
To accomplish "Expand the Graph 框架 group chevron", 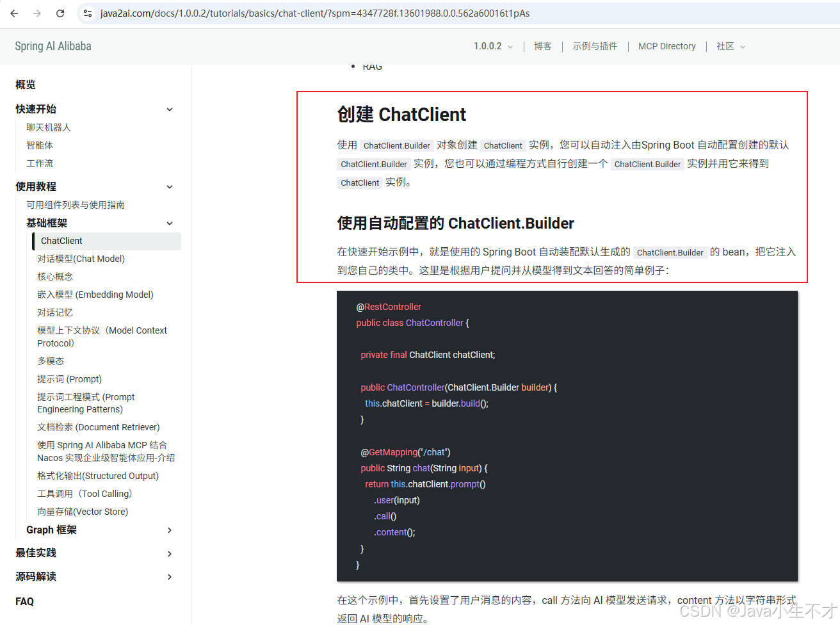I will tap(170, 530).
